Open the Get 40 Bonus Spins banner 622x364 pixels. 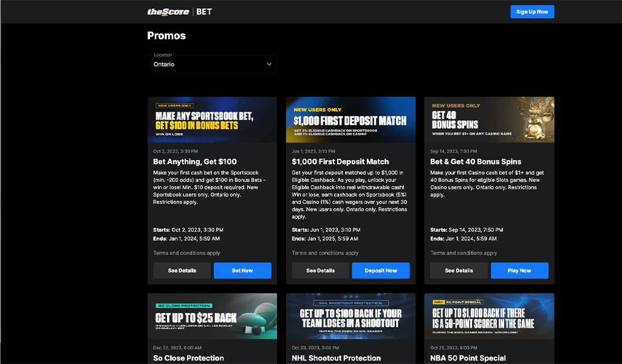pos(489,120)
